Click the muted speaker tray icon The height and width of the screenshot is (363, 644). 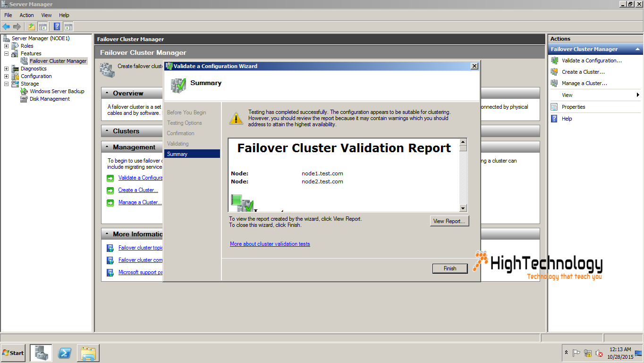click(x=599, y=353)
